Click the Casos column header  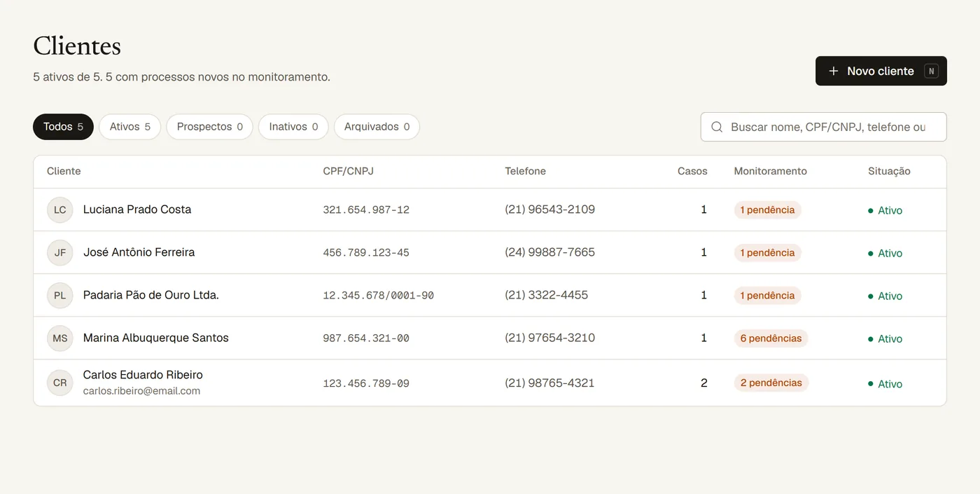tap(692, 171)
